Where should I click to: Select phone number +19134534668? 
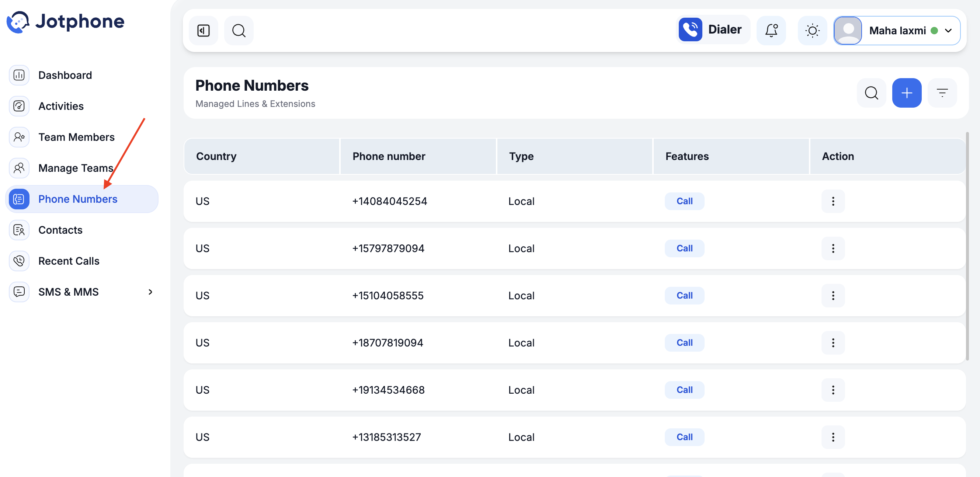coord(388,390)
